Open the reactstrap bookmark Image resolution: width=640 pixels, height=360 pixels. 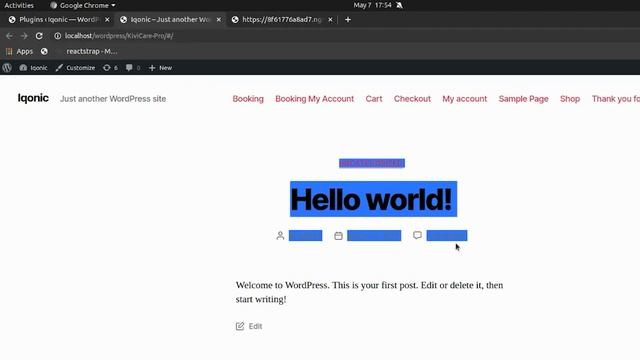tap(91, 51)
